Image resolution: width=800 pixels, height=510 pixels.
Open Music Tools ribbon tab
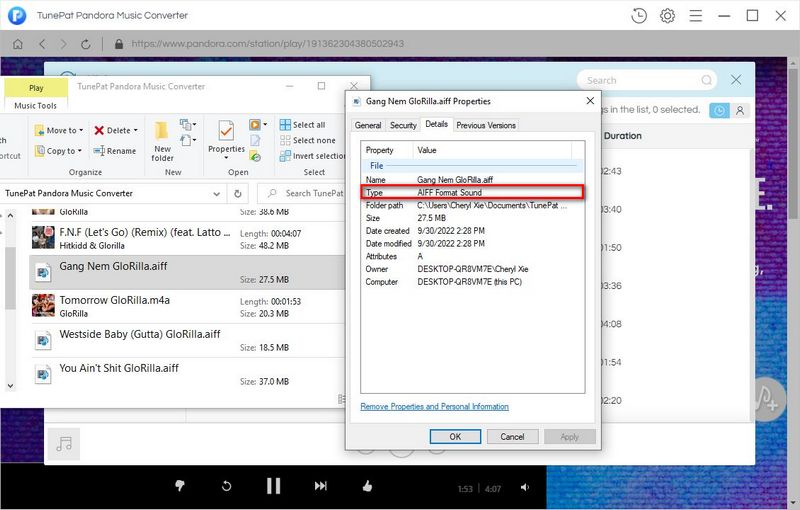tap(36, 106)
